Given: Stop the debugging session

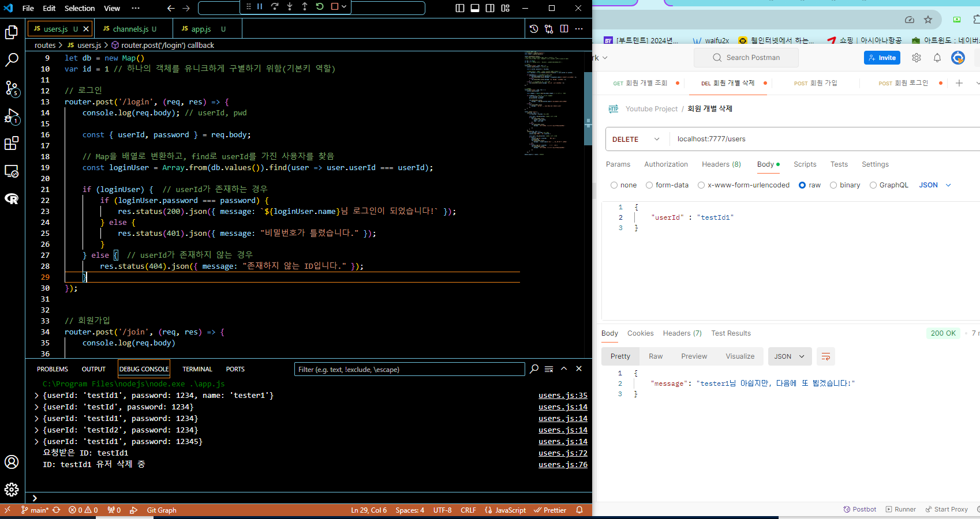Looking at the screenshot, I should point(335,7).
